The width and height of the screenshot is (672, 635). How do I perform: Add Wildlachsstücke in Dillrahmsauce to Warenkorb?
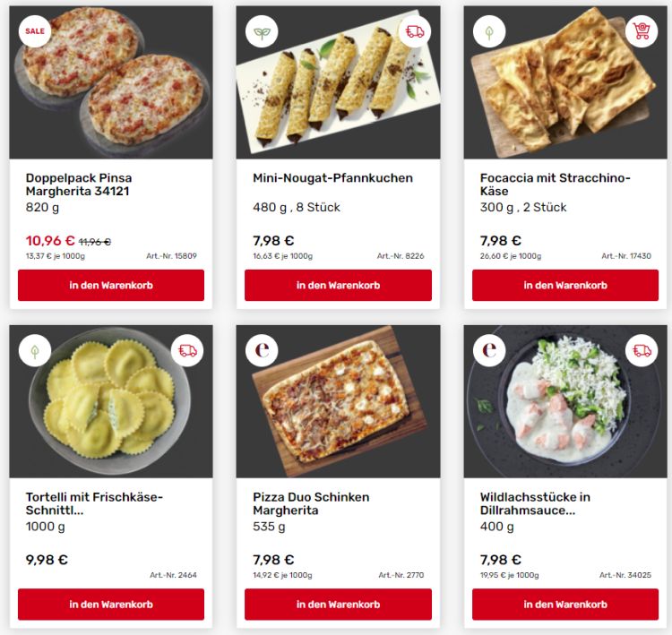565,605
